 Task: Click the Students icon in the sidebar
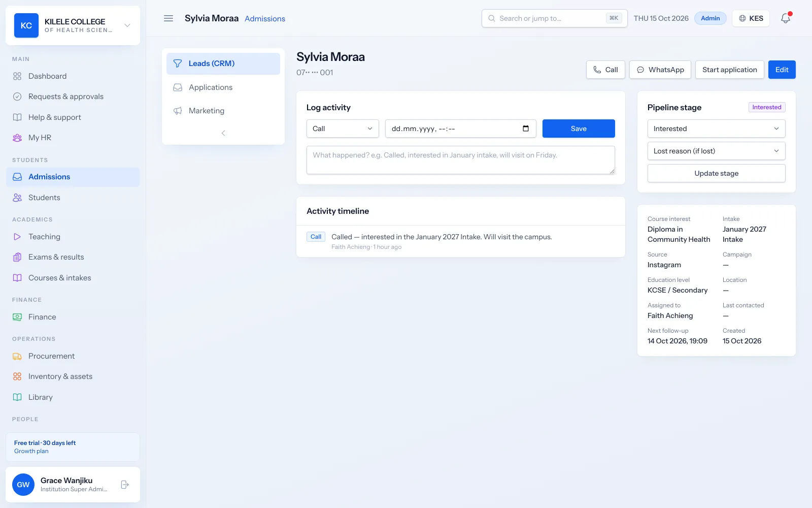(17, 198)
